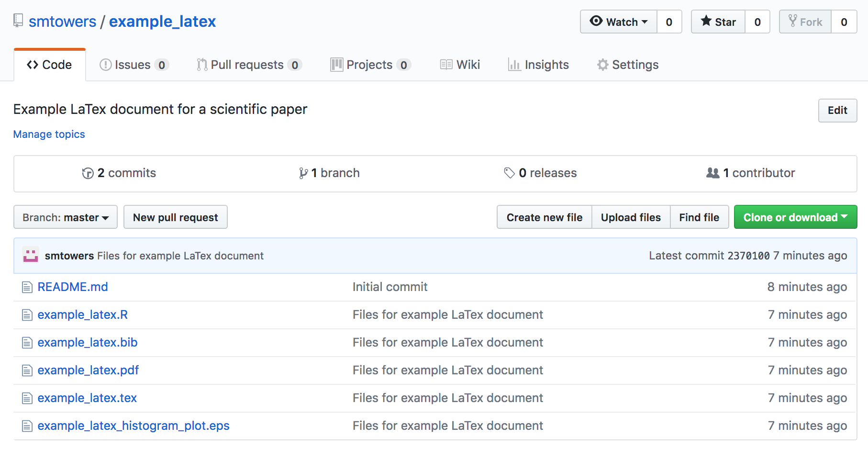Click the people icon beside 1 contributor

[x=712, y=173]
